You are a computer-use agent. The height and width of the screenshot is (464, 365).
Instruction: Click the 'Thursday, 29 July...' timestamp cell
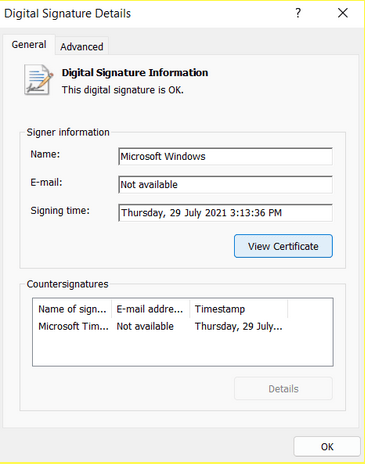point(239,326)
